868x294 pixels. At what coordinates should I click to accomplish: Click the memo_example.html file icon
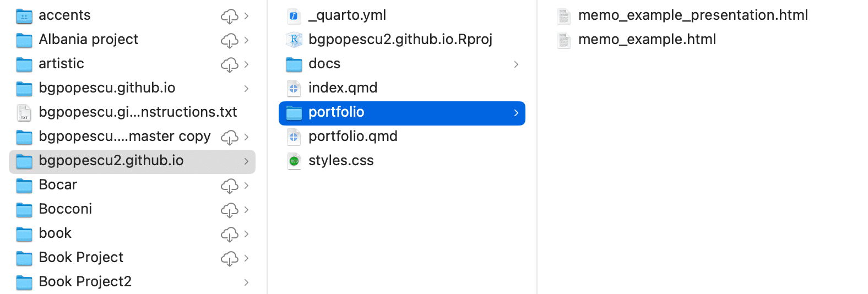click(x=563, y=40)
